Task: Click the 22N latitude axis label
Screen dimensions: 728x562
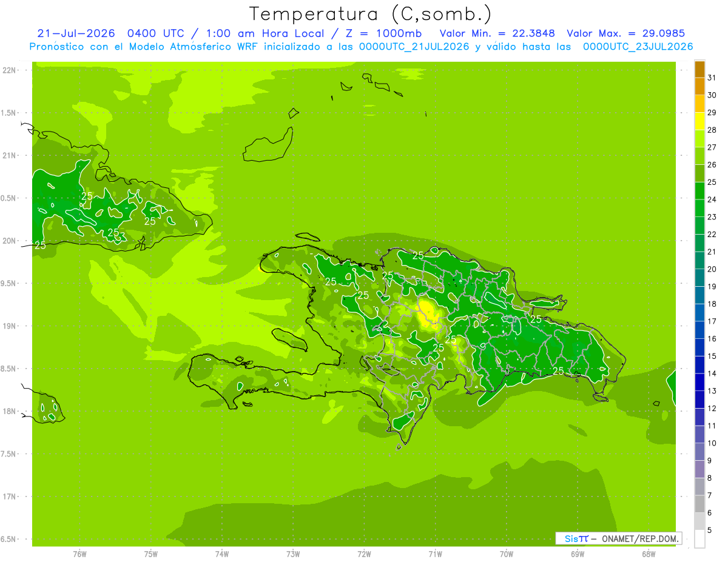Action: [9, 70]
